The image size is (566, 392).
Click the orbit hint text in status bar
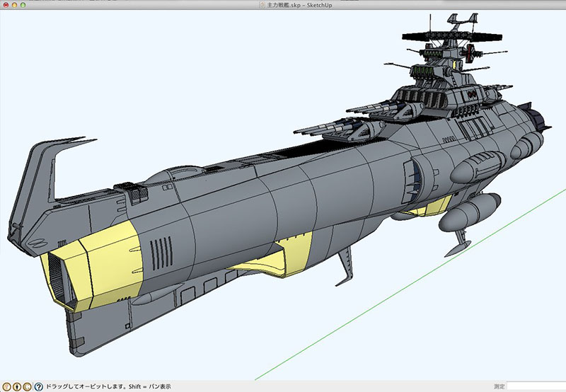108,386
